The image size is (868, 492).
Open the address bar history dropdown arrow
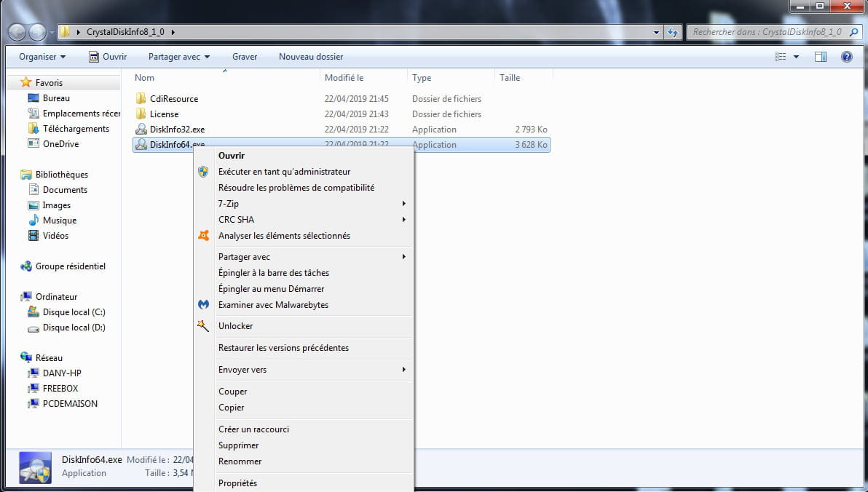click(657, 32)
